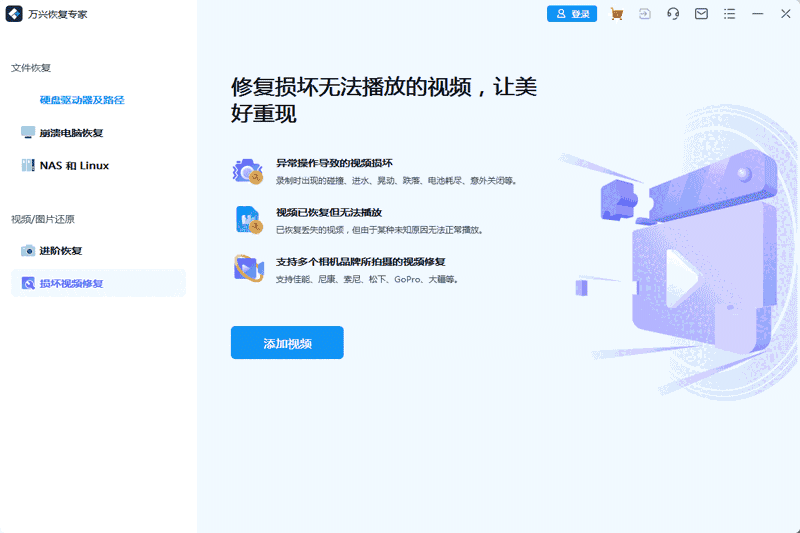This screenshot has height=533, width=800.
Task: Click the camera icon beside 异常操作导致的视频损坏
Action: (x=248, y=171)
